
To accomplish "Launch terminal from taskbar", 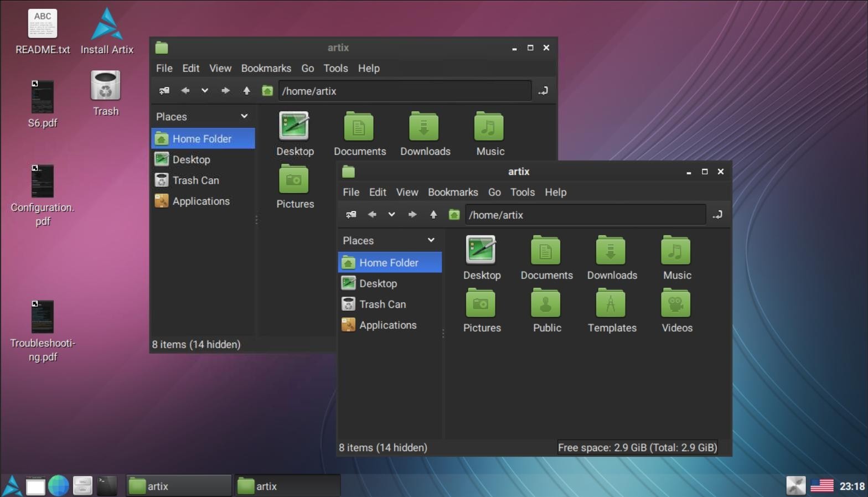I will [x=107, y=486].
